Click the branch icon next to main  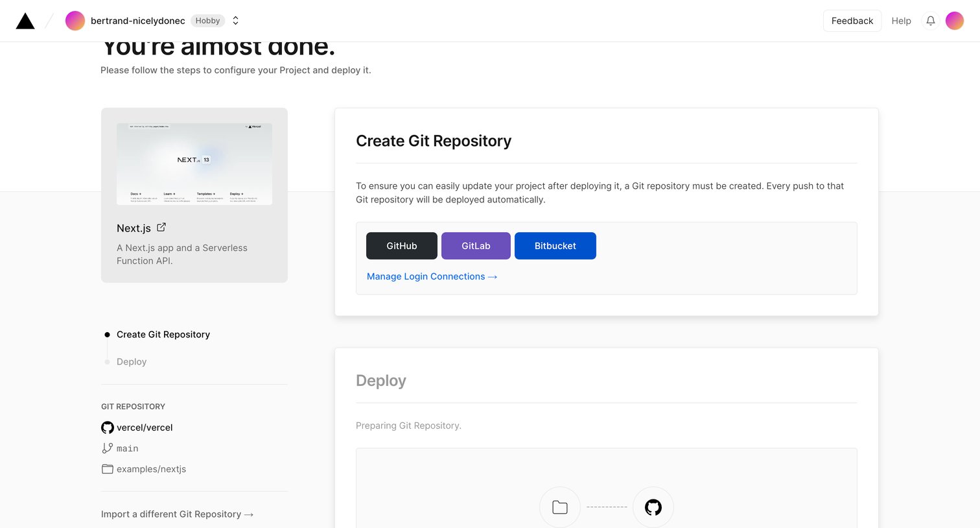tap(108, 448)
